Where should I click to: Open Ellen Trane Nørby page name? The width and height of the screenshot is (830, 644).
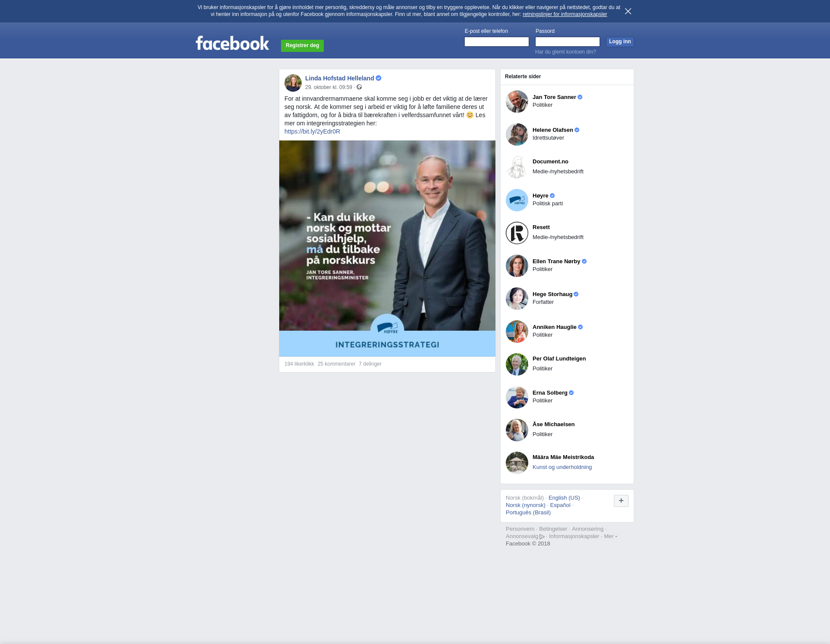point(556,261)
